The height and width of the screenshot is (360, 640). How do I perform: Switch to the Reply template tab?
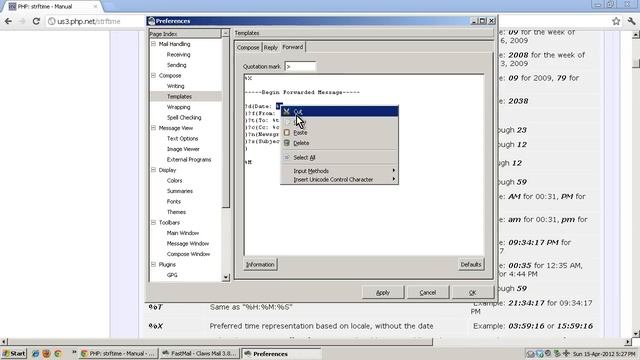click(x=270, y=47)
